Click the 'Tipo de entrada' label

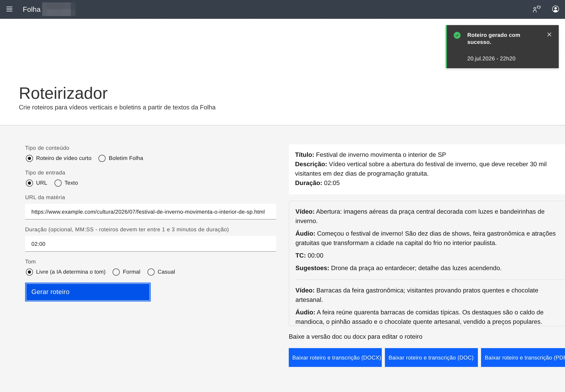coord(45,173)
